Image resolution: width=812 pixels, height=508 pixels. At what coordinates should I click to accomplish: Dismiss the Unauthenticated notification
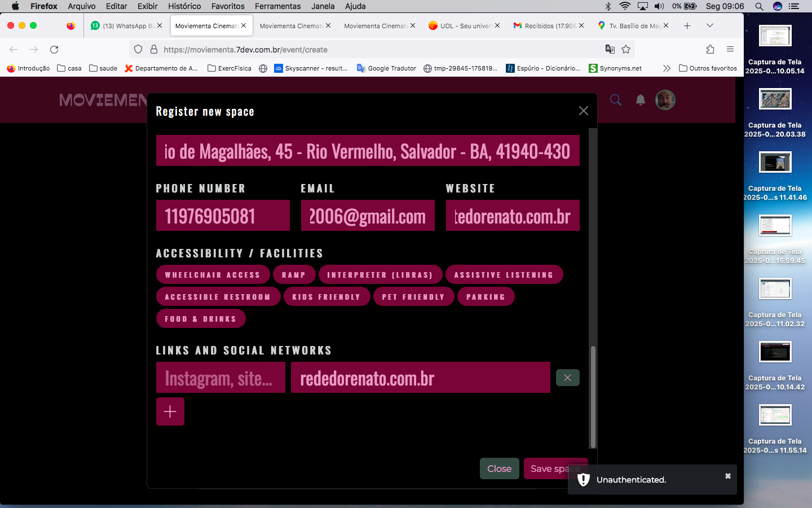(x=727, y=476)
